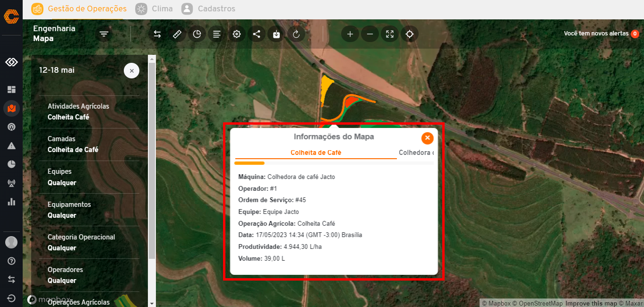This screenshot has width=644, height=307.
Task: Open the Mapbox attribution link
Action: pyautogui.click(x=496, y=303)
